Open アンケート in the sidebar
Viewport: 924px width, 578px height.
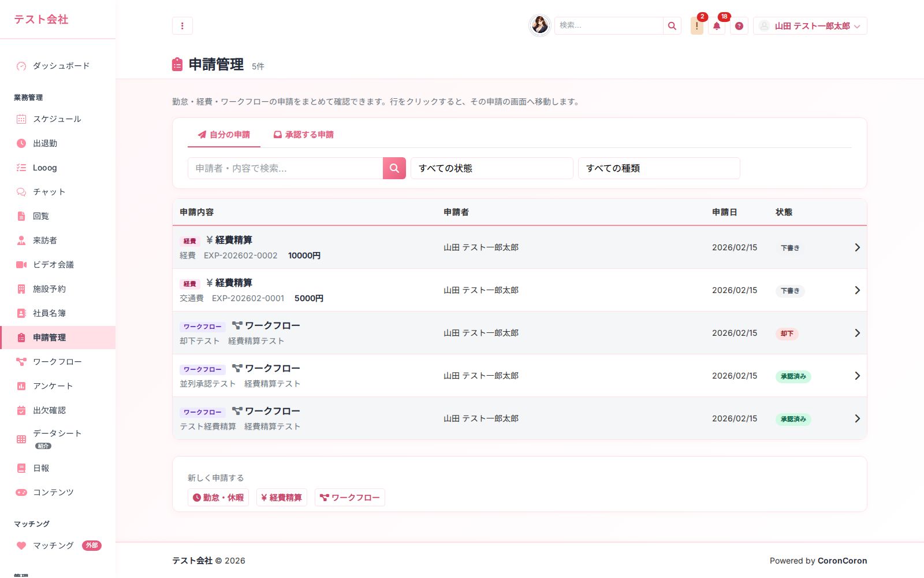(x=58, y=386)
